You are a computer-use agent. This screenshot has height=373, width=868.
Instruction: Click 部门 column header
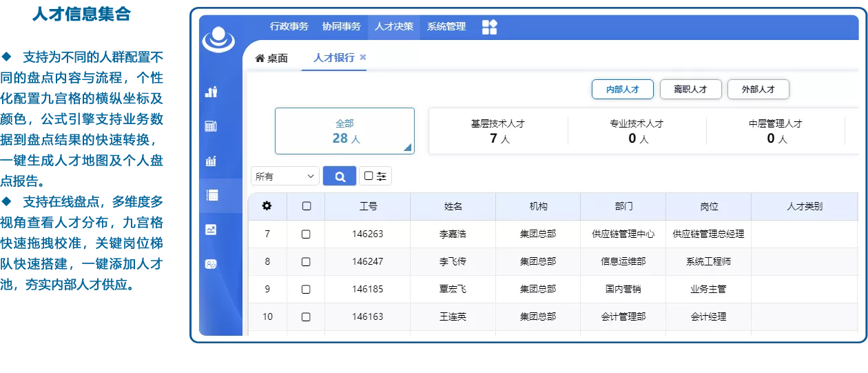tap(623, 206)
